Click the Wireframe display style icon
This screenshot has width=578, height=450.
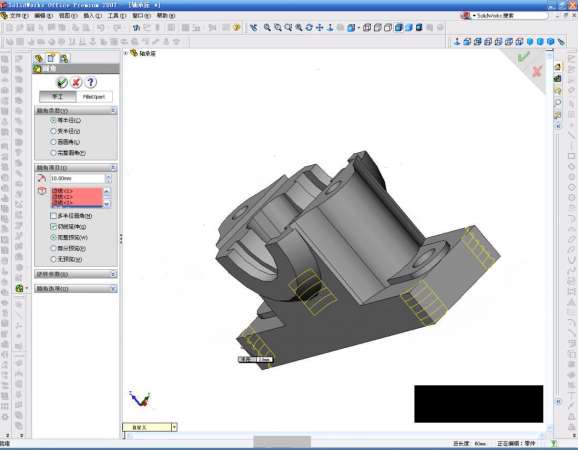pos(367,28)
